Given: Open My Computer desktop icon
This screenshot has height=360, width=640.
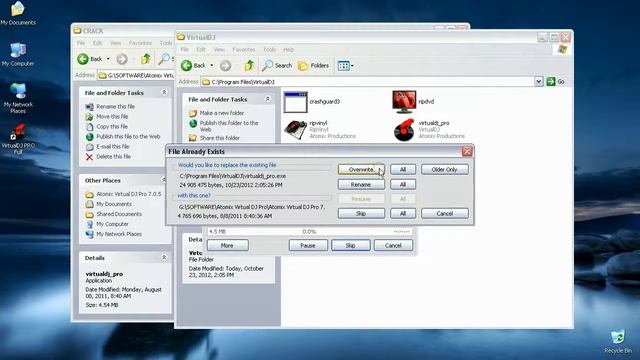Looking at the screenshot, I should (x=18, y=54).
